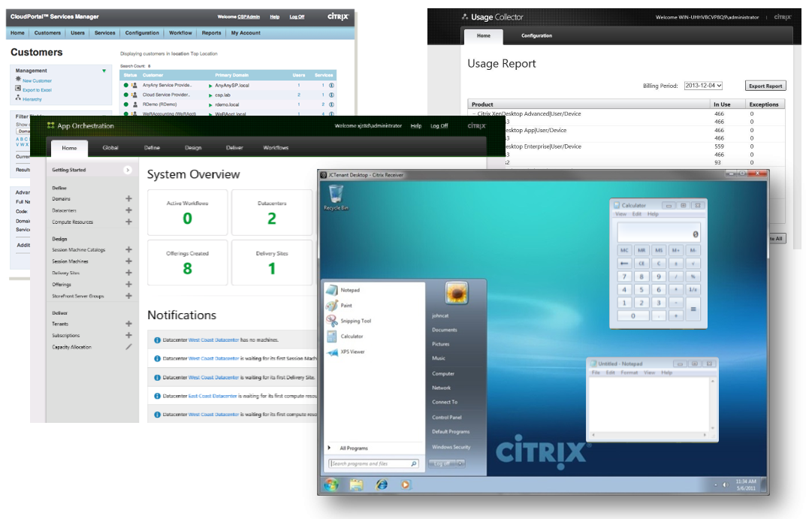
Task: Open the Billing Period dropdown
Action: [702, 86]
